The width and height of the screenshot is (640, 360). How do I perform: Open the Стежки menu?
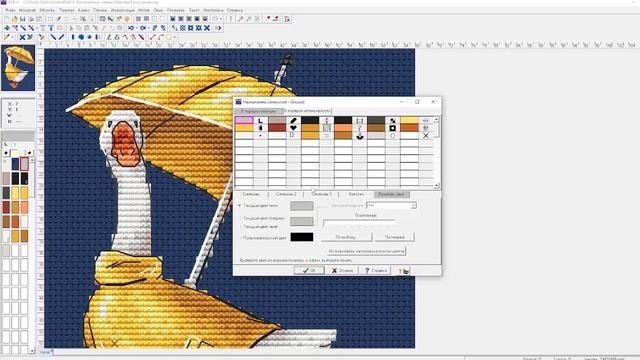pyautogui.click(x=100, y=10)
